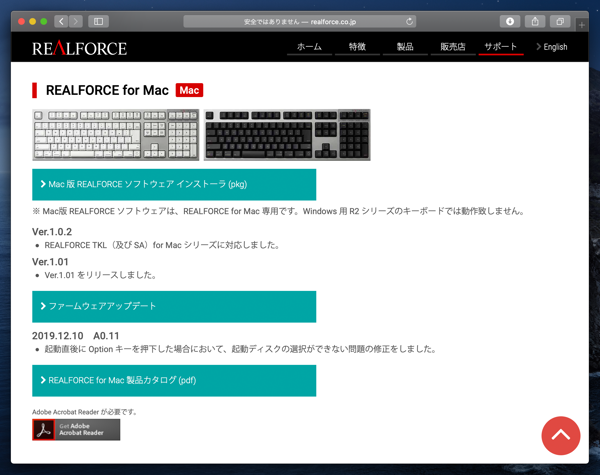
Task: Reload the page with the refresh icon
Action: (x=409, y=21)
